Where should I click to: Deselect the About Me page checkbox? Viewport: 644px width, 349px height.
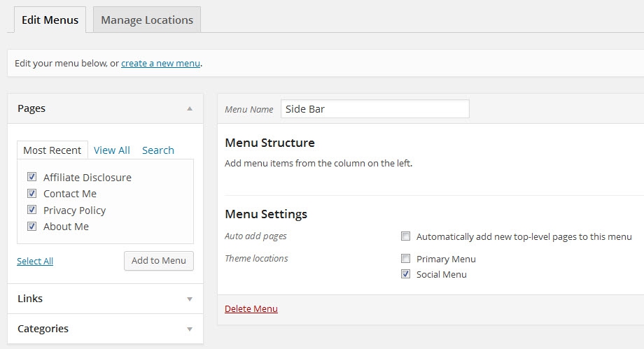point(31,226)
